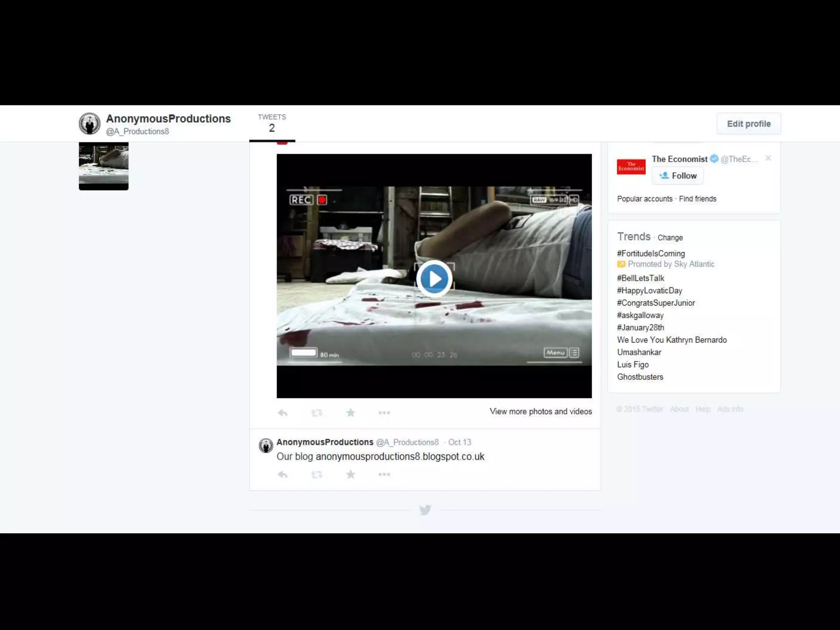Open the anonymousproductions8 blogspot link
840x630 pixels.
400,457
